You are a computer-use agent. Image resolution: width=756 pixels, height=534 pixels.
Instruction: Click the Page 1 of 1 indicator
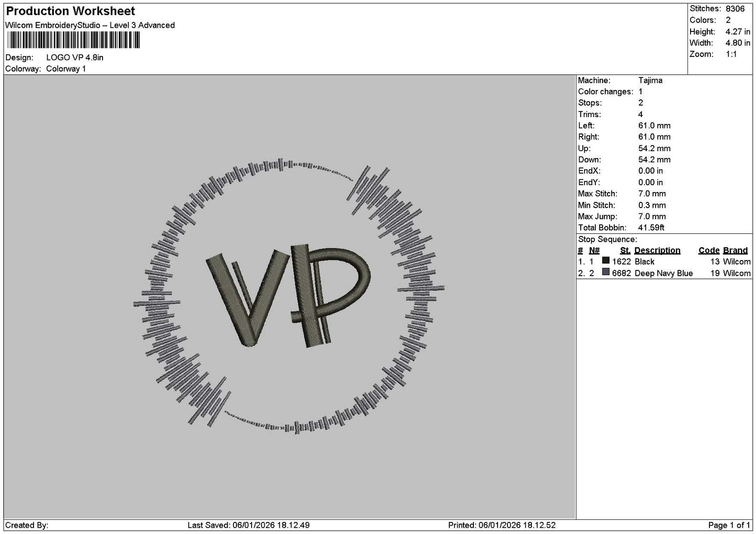tap(729, 525)
